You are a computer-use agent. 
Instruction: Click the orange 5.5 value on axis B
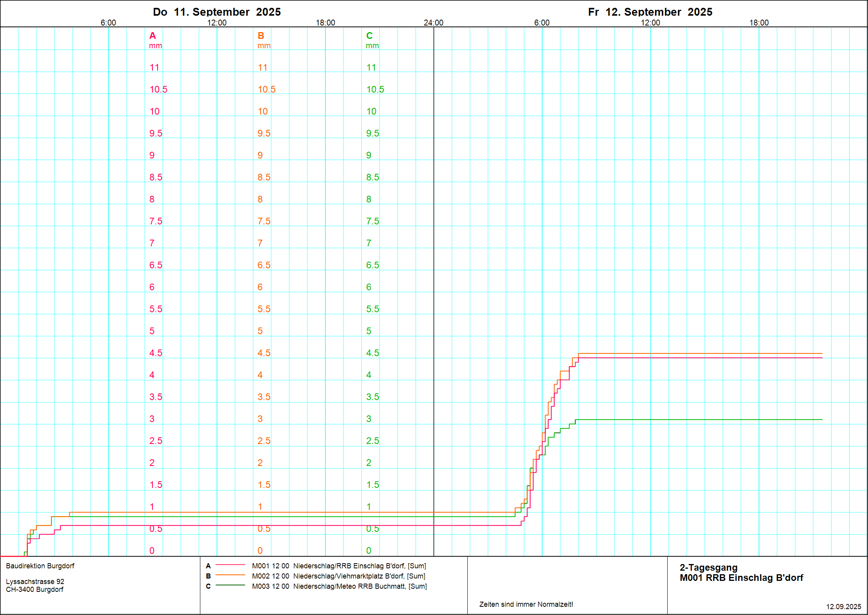[264, 309]
